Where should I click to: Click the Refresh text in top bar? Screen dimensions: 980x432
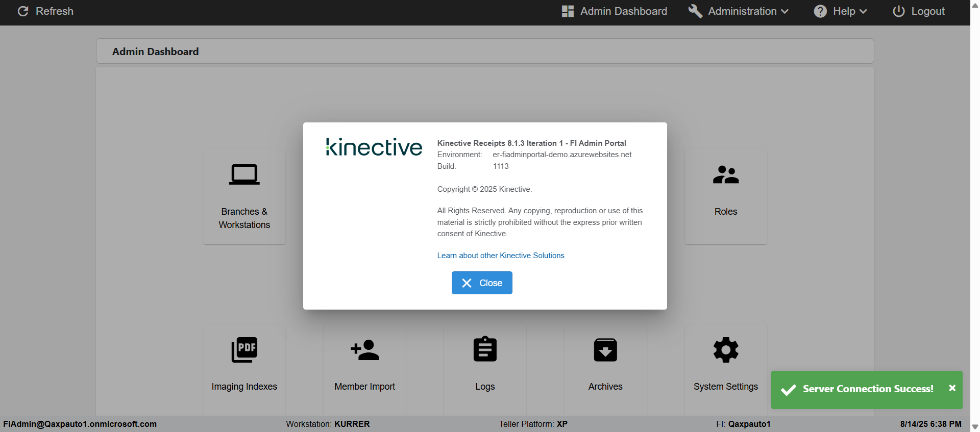pos(55,11)
